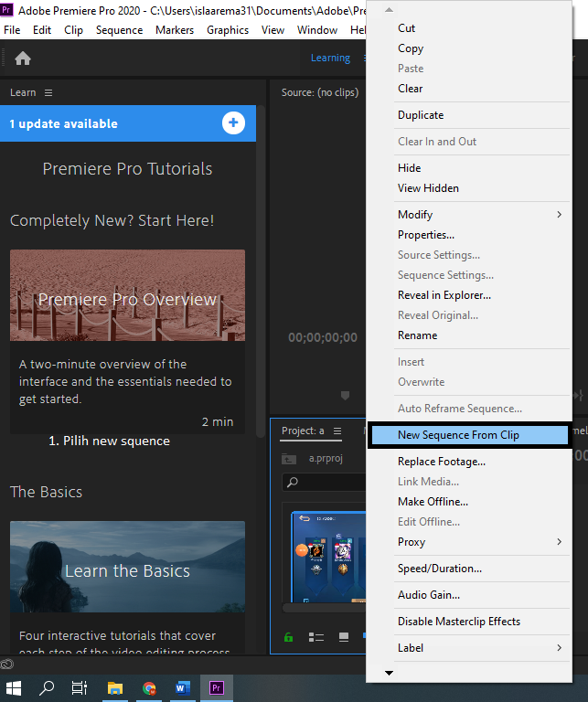Viewport: 588px width, 702px height.
Task: Open Audio Gain... from the context menu
Action: click(481, 595)
